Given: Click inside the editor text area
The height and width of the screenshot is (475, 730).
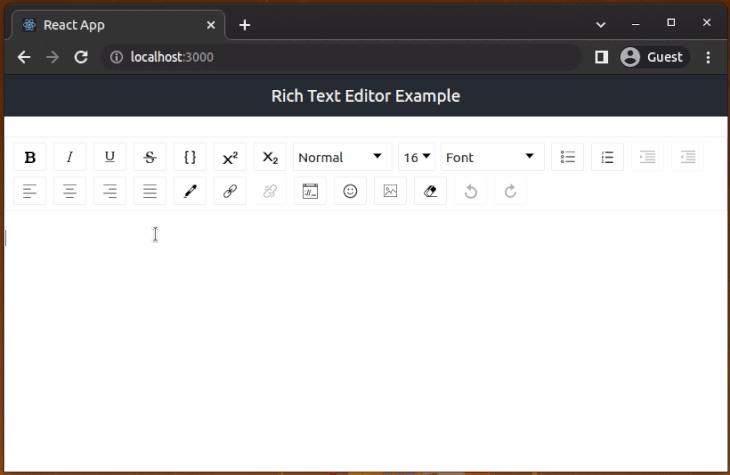Looking at the screenshot, I should [365, 340].
